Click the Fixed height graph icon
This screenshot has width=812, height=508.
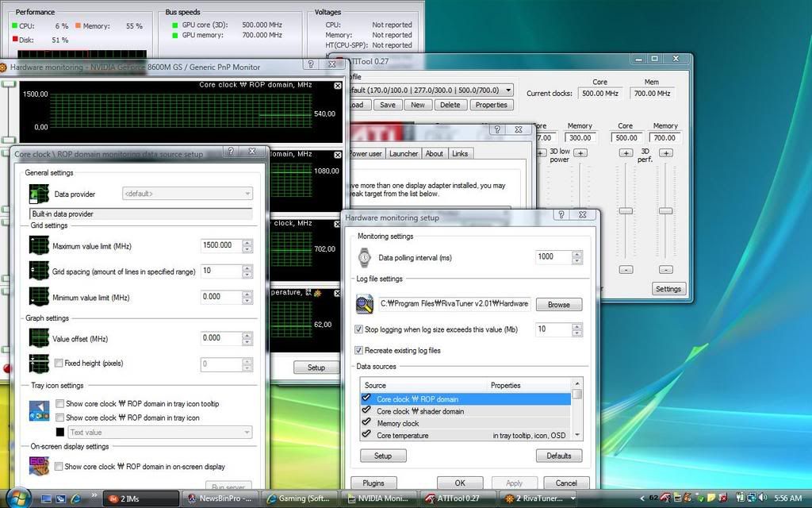(39, 364)
